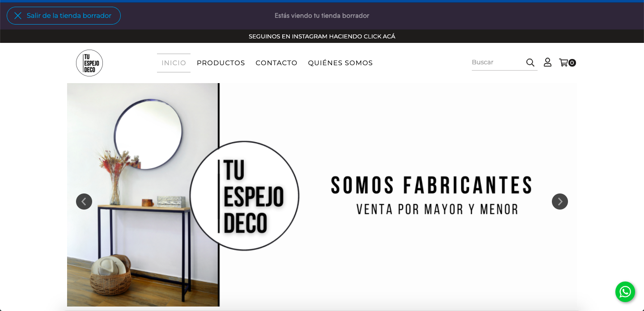Viewport: 644px width, 311px height.
Task: Open the QUIÉNES SOMOS page
Action: (x=340, y=63)
